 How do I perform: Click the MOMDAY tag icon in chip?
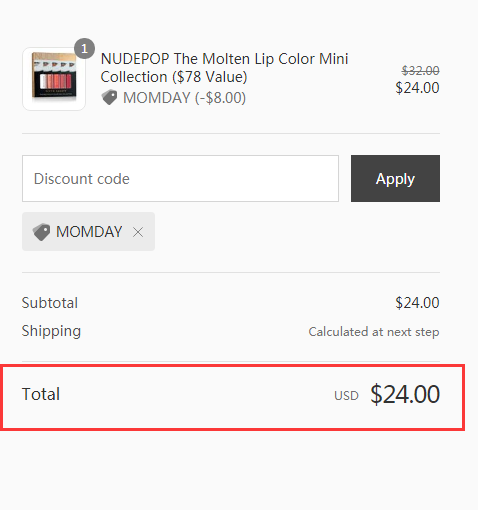[41, 232]
